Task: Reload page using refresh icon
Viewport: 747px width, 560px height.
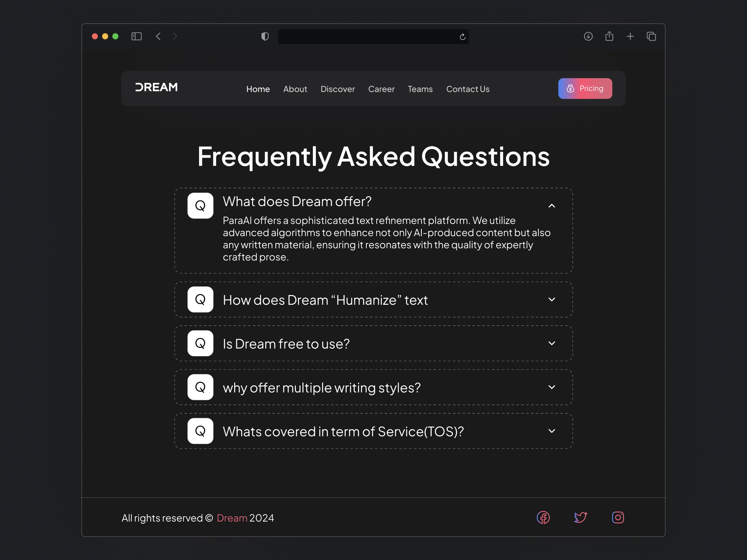Action: point(462,37)
